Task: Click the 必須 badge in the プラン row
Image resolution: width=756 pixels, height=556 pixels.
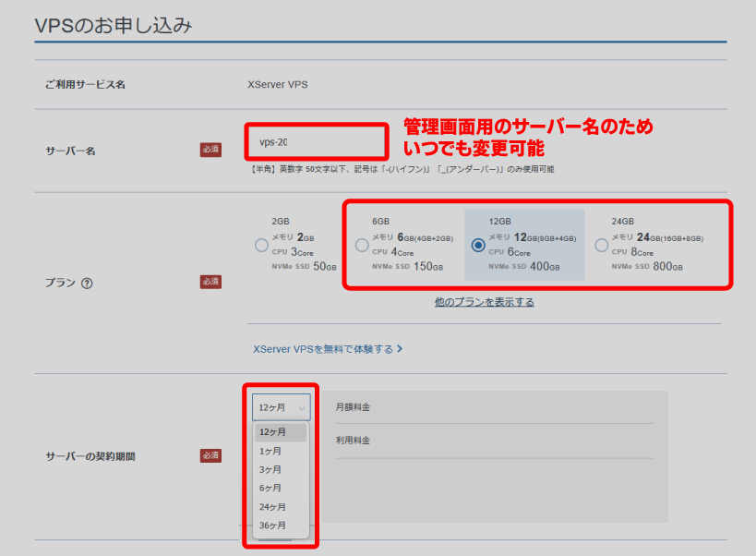Action: (x=210, y=282)
